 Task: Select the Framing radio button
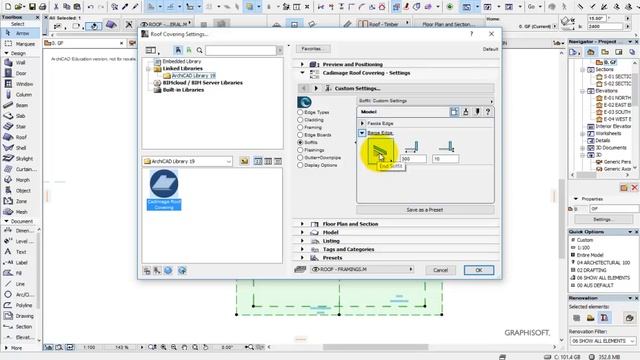[300, 127]
